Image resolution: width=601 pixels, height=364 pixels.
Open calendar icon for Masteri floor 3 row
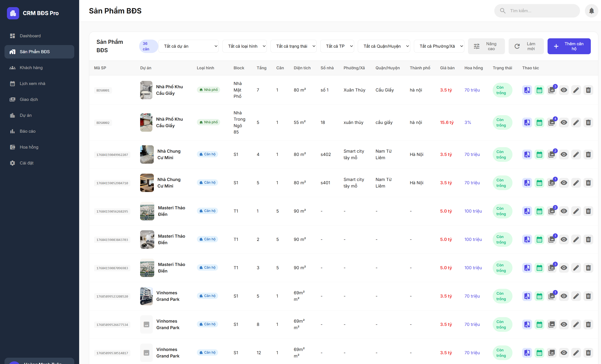[x=539, y=268]
